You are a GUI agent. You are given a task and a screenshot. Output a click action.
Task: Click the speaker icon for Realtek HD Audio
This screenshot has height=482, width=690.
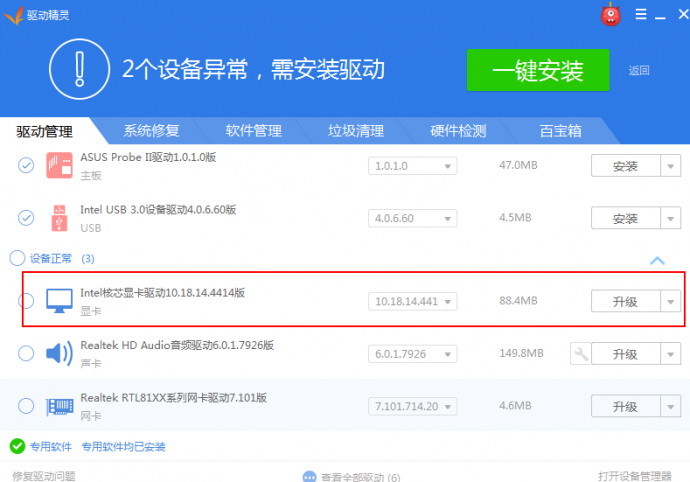tap(59, 354)
